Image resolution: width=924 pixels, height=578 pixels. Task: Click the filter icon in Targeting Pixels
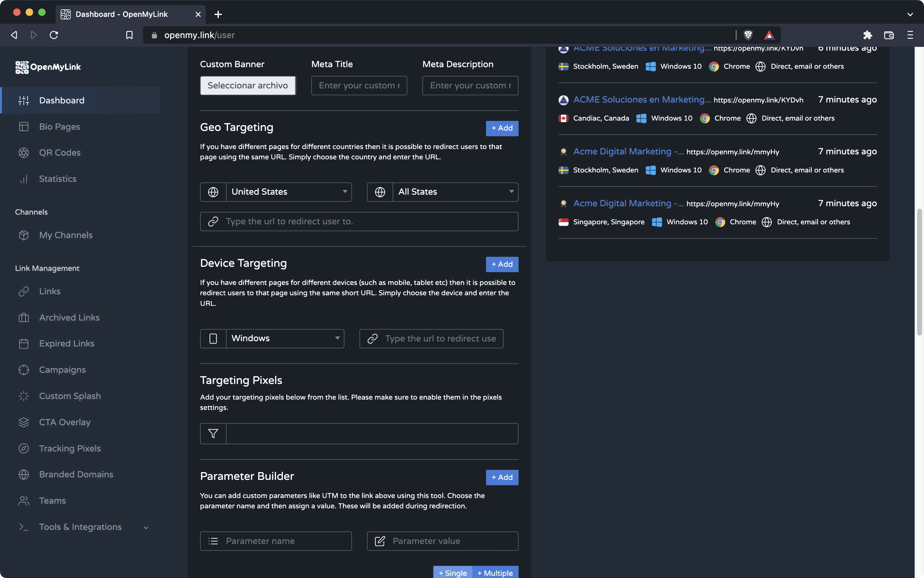[x=213, y=434]
